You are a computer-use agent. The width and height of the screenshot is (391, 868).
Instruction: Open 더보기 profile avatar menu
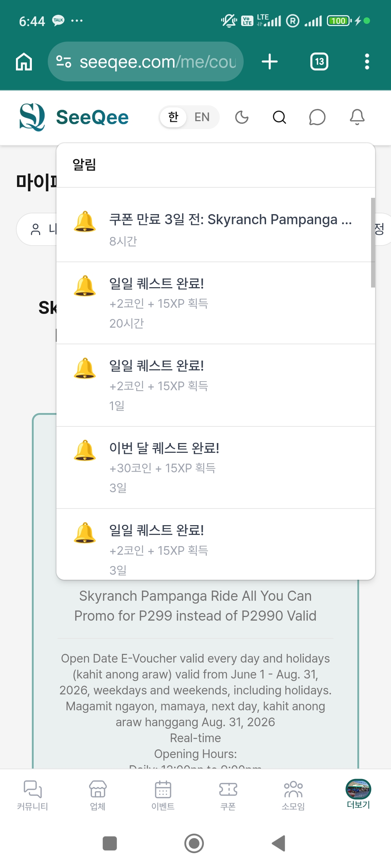(x=358, y=794)
